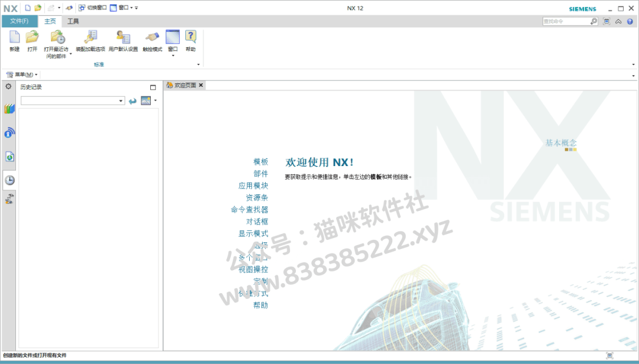Viewport: 639px width, 364px height.
Task: Open the web browser tab in resource bar
Action: (9, 157)
